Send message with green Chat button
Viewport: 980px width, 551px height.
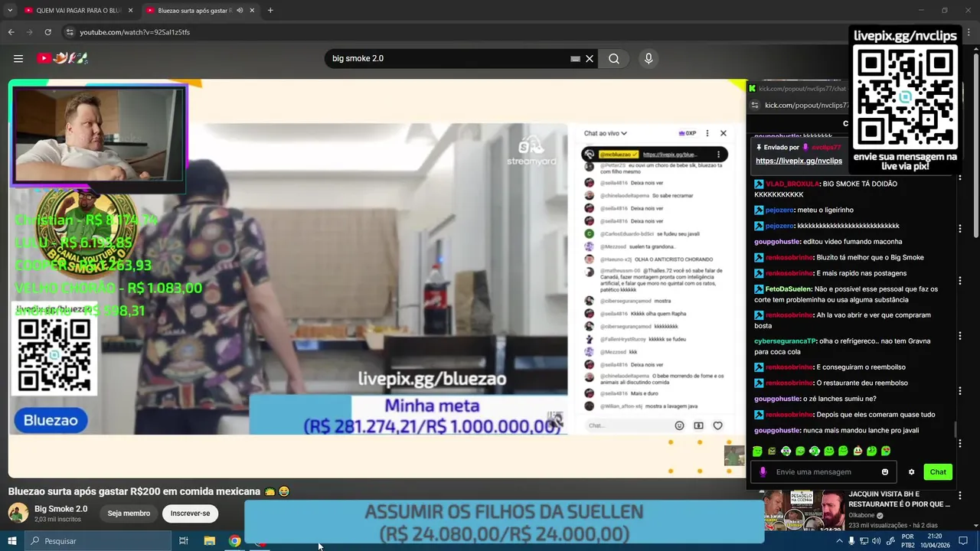point(938,472)
